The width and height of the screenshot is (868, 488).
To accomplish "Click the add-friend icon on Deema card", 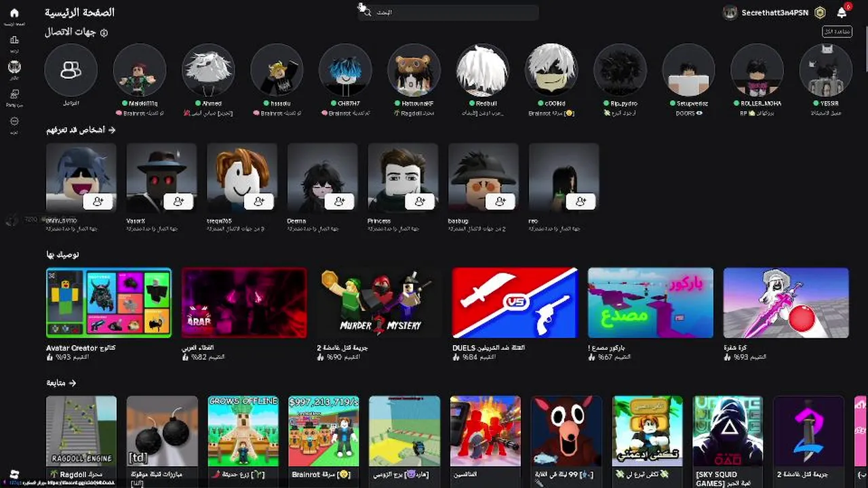I will [340, 201].
